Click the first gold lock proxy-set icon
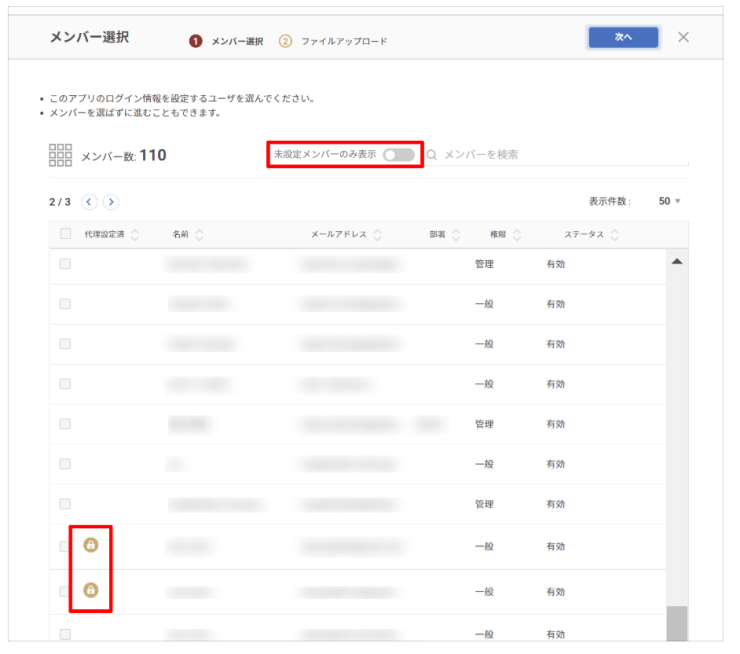740x654 pixels. [x=91, y=545]
